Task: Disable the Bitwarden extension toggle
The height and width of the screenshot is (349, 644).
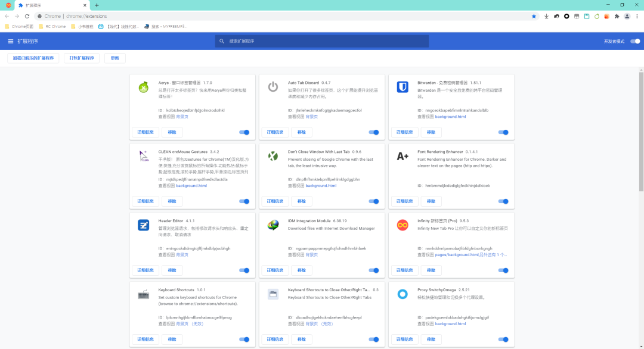Action: point(503,132)
